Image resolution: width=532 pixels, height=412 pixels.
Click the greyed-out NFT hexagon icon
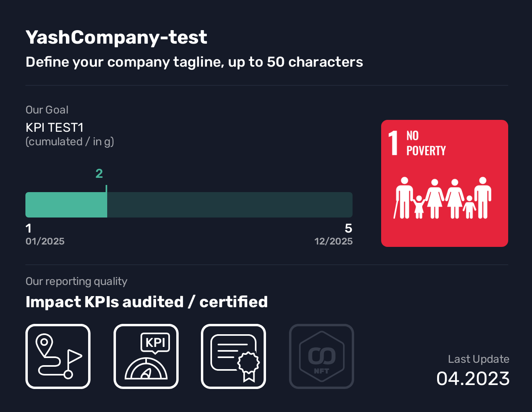click(322, 356)
